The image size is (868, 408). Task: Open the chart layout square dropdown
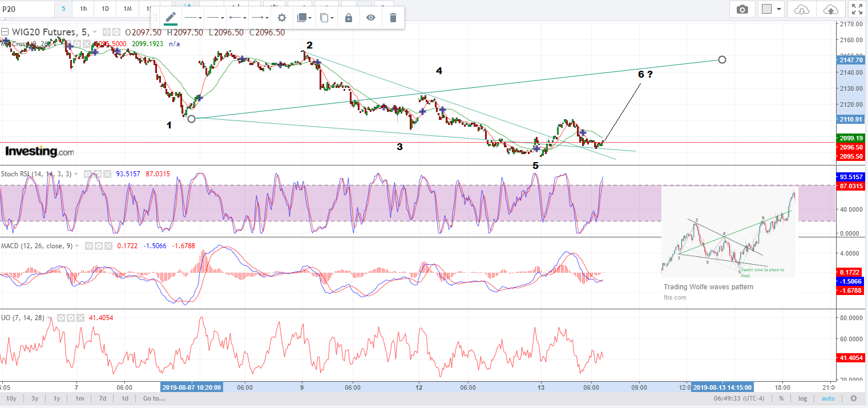(772, 9)
